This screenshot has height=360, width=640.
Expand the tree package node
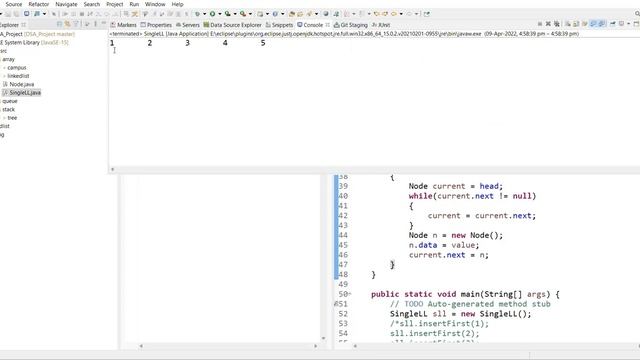tap(4, 118)
